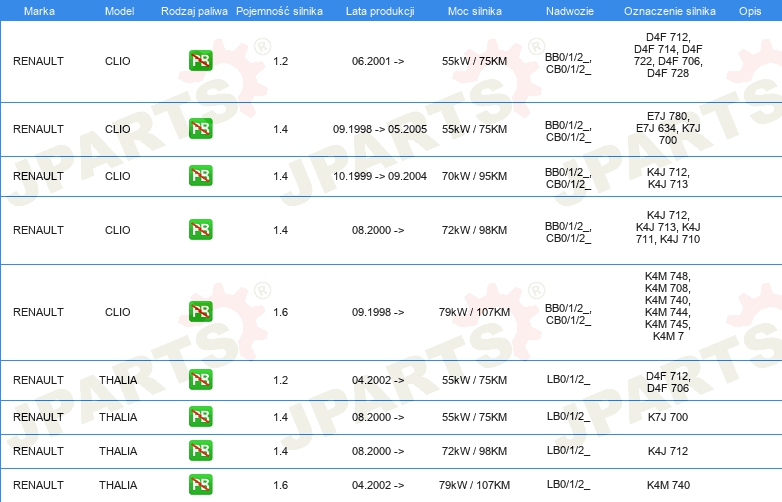The image size is (782, 502).
Task: Click the Marka column header
Action: 39,11
